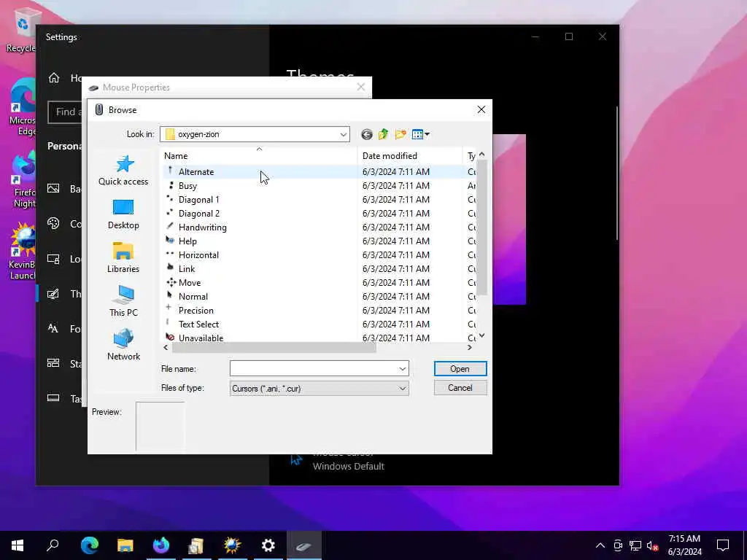Open Libraries in places bar

click(123, 257)
